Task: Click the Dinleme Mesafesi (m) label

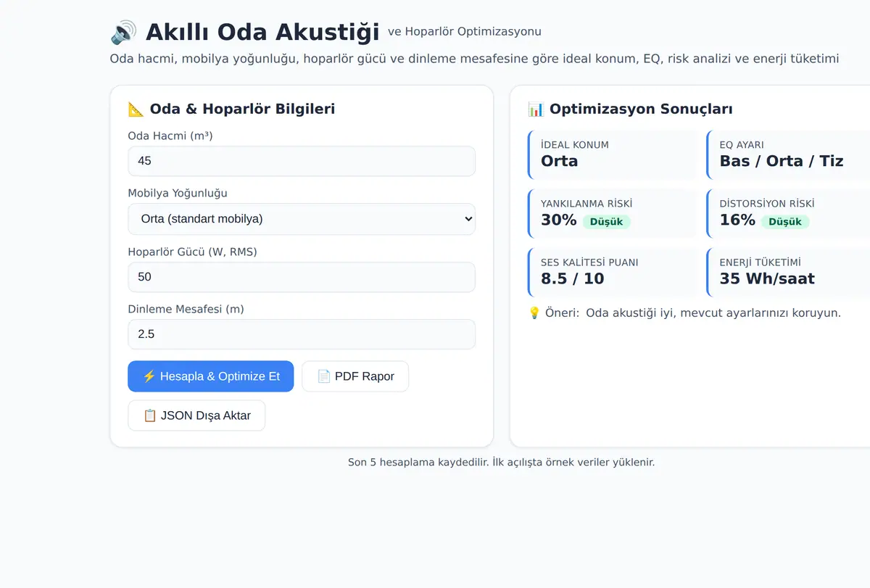Action: coord(186,309)
